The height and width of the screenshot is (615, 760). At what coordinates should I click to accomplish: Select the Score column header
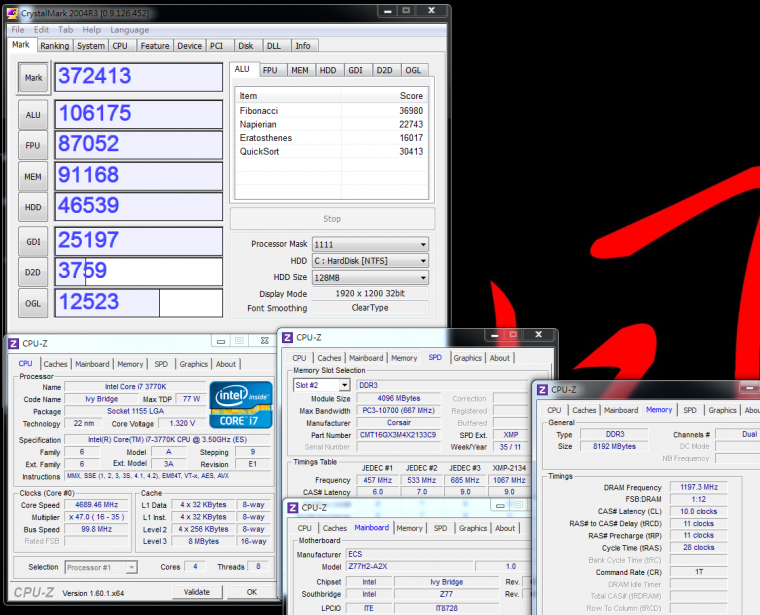pos(411,95)
